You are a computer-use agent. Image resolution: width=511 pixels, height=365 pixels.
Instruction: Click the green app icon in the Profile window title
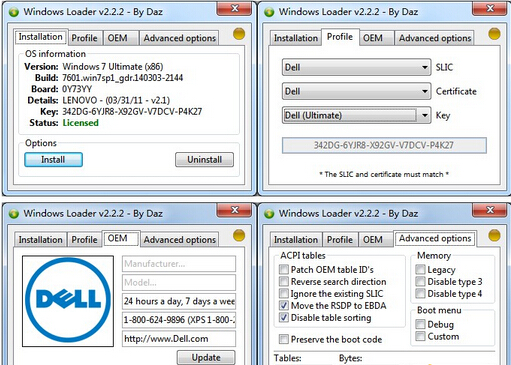pyautogui.click(x=269, y=12)
